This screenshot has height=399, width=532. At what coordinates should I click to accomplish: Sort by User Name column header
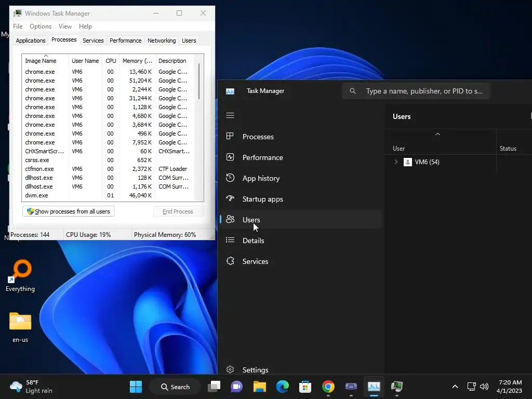tap(85, 61)
